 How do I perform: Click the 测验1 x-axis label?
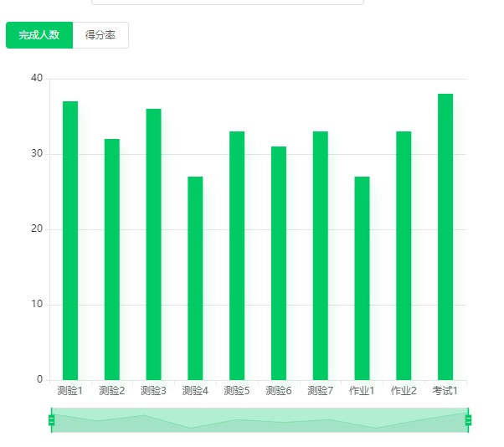pos(70,391)
